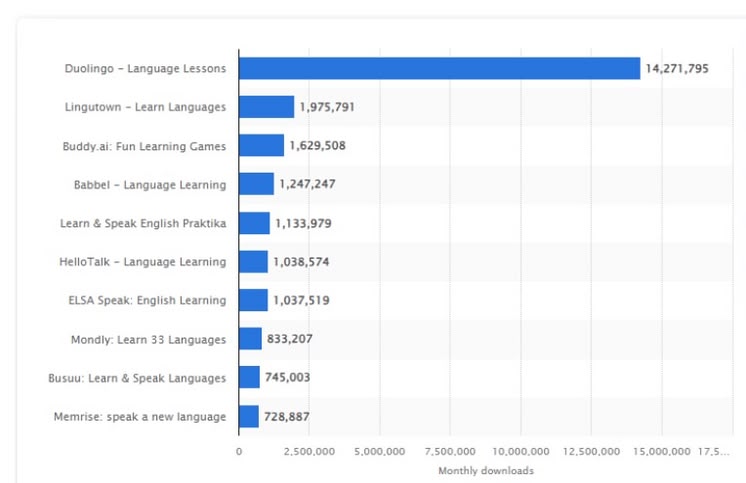Click the 12,500,000 axis tick label
The image size is (746, 483).
point(591,451)
